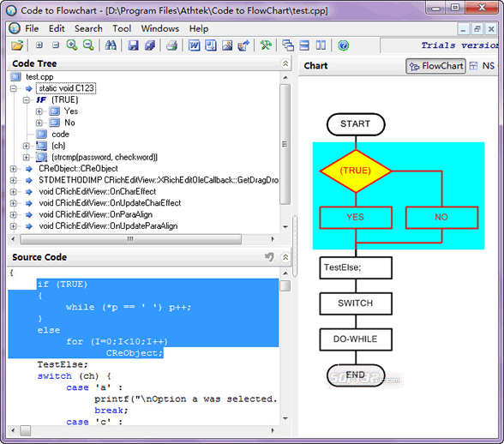Switch to the NS chart view

[x=483, y=66]
